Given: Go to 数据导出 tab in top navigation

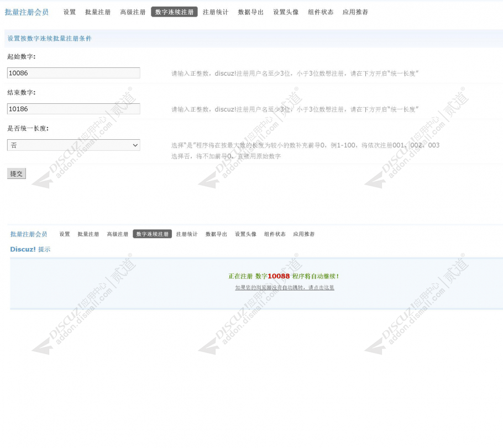Looking at the screenshot, I should point(250,12).
